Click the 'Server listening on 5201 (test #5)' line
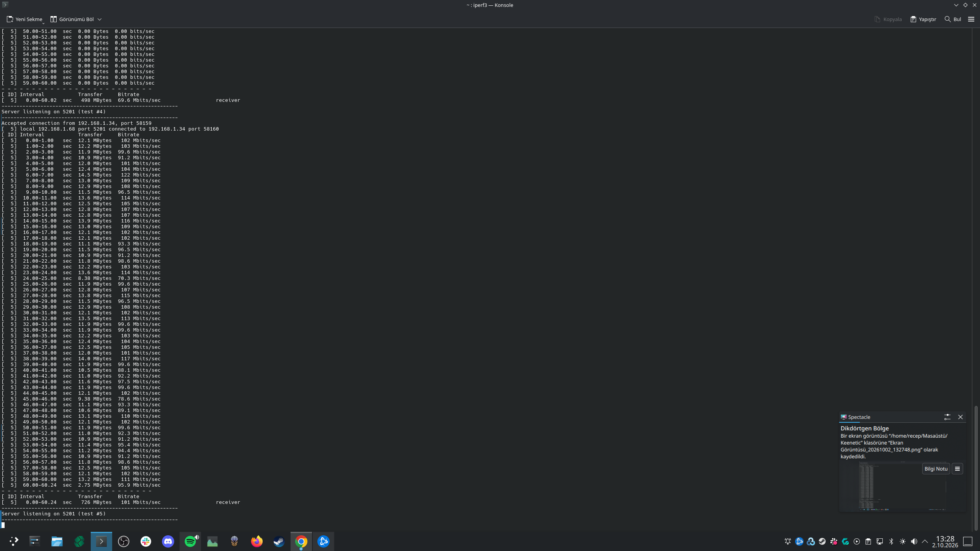Image resolution: width=980 pixels, height=551 pixels. [x=54, y=513]
